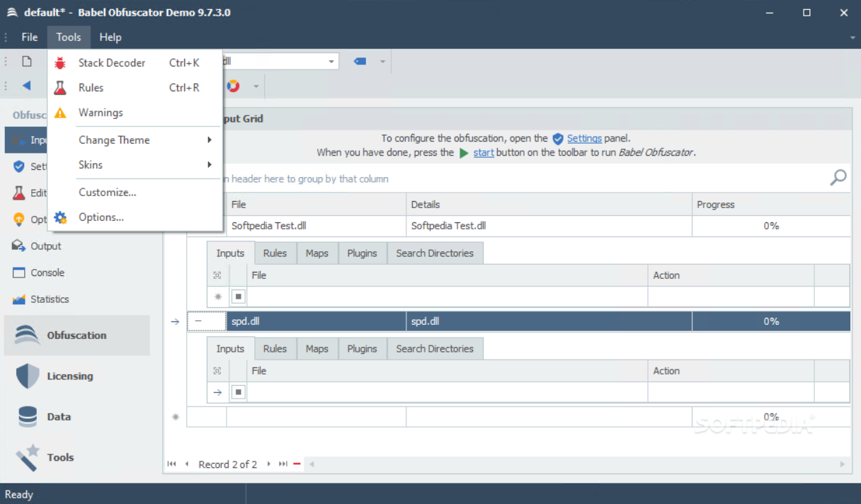Click the Editor flask icon in sidebar
The height and width of the screenshot is (504, 861).
pyautogui.click(x=18, y=193)
